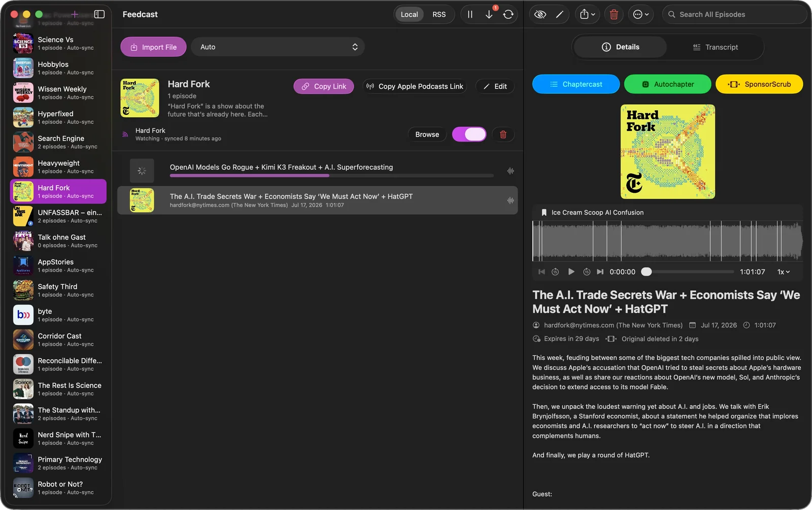Viewport: 812px width, 510px height.
Task: Click on the audio waveform timeline
Action: point(667,241)
